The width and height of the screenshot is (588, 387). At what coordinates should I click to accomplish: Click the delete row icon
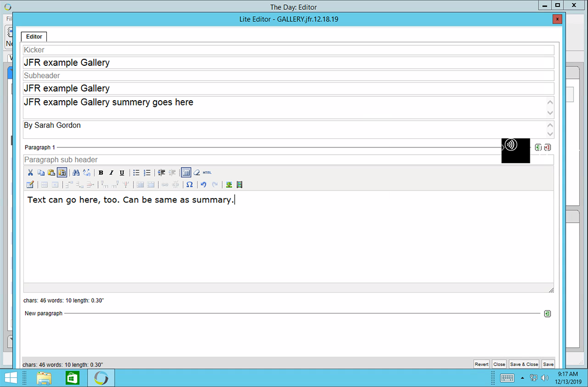tap(90, 185)
